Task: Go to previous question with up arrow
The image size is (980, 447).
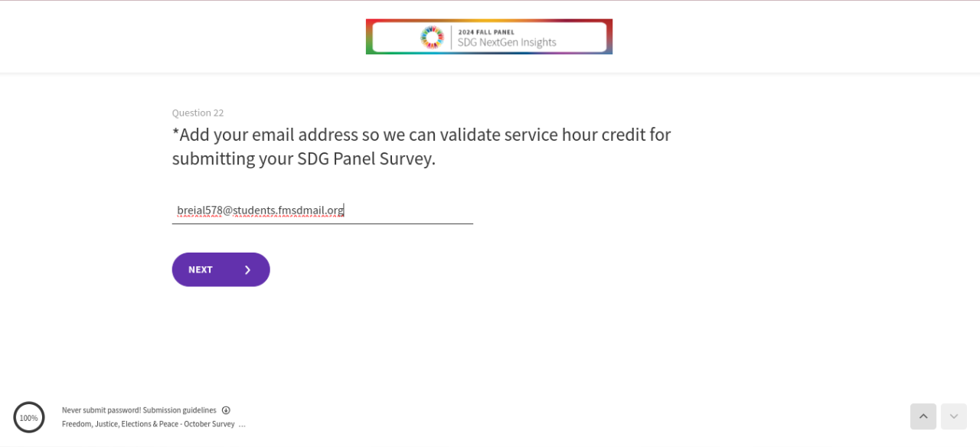Action: click(x=923, y=416)
